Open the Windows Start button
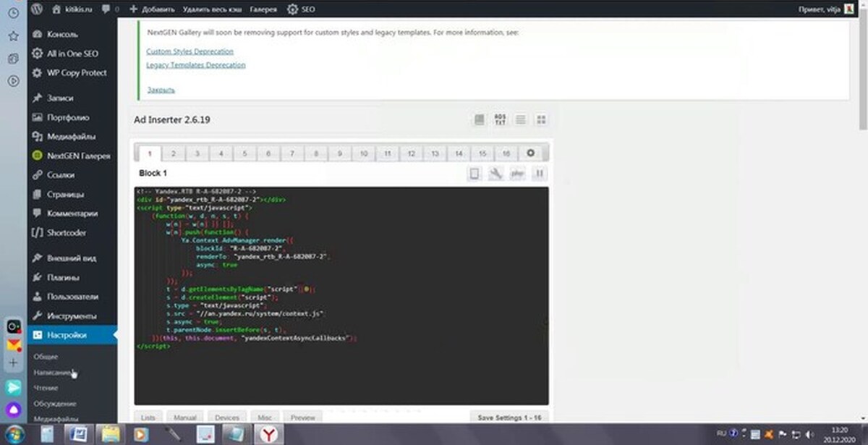Image resolution: width=868 pixels, height=445 pixels. [x=14, y=434]
